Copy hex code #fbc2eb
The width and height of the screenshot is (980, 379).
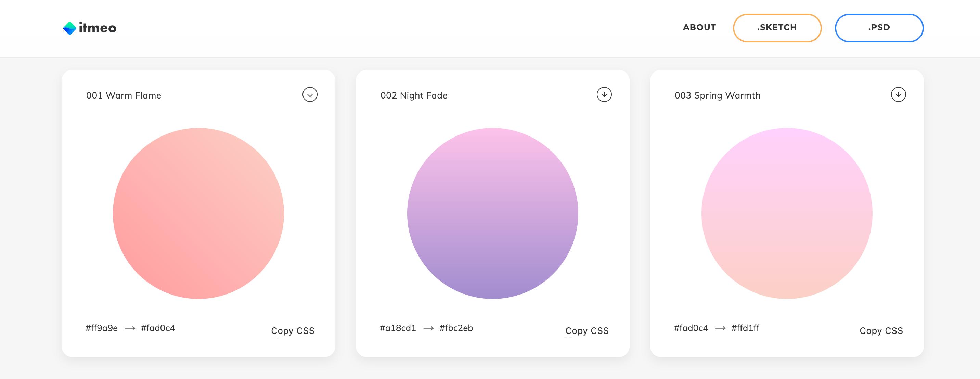456,328
